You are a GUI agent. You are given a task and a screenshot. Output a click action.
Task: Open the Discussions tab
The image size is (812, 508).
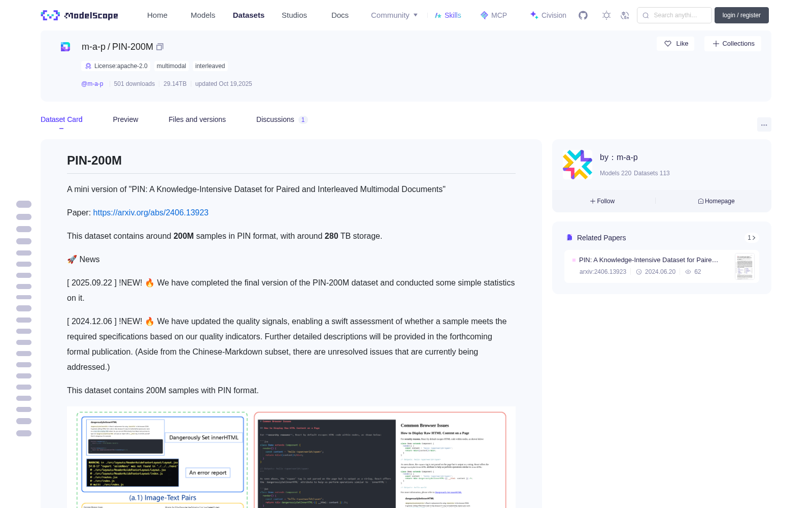(x=282, y=119)
